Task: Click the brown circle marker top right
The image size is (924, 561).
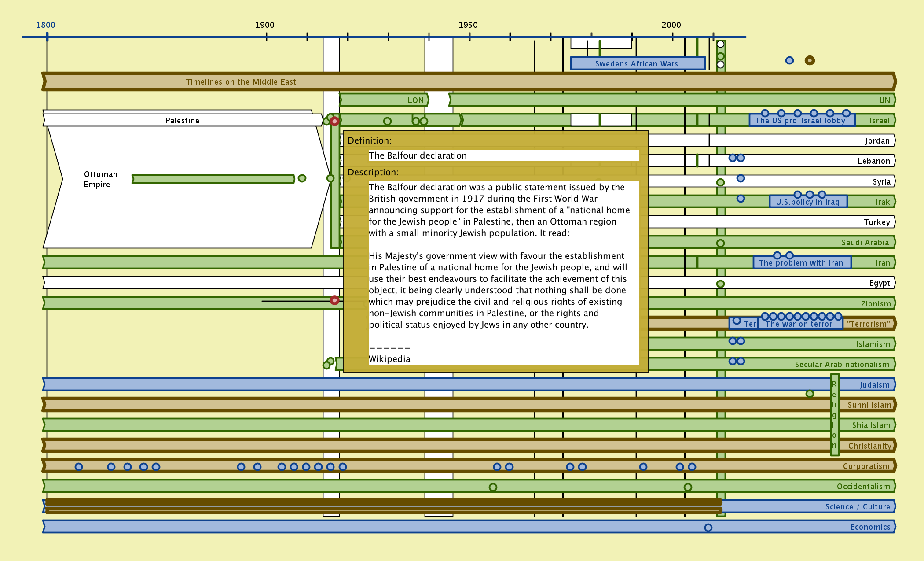Action: click(810, 60)
